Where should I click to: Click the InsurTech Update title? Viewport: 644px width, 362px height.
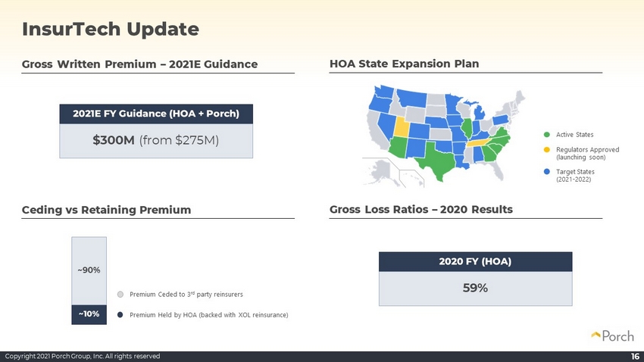tap(111, 29)
